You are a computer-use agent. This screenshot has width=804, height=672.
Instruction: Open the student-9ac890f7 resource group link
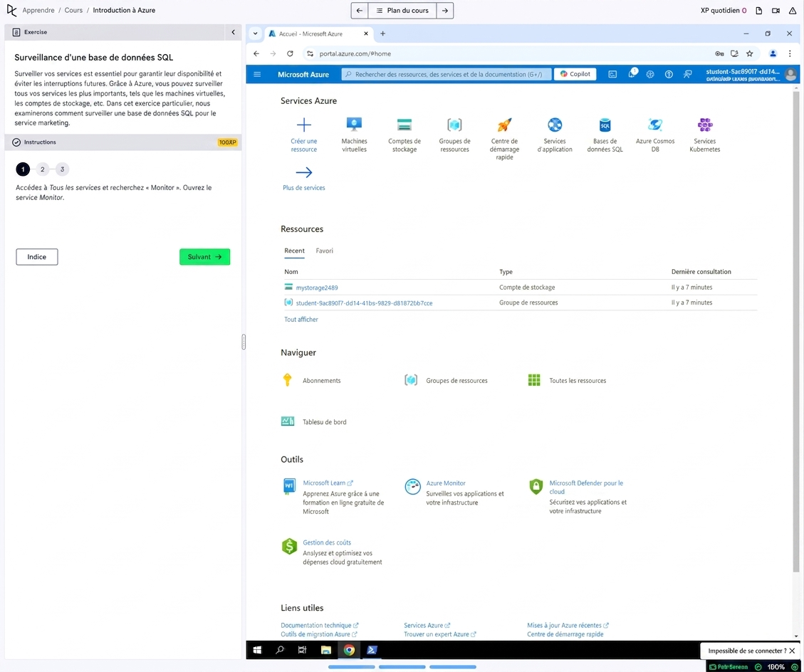(364, 303)
